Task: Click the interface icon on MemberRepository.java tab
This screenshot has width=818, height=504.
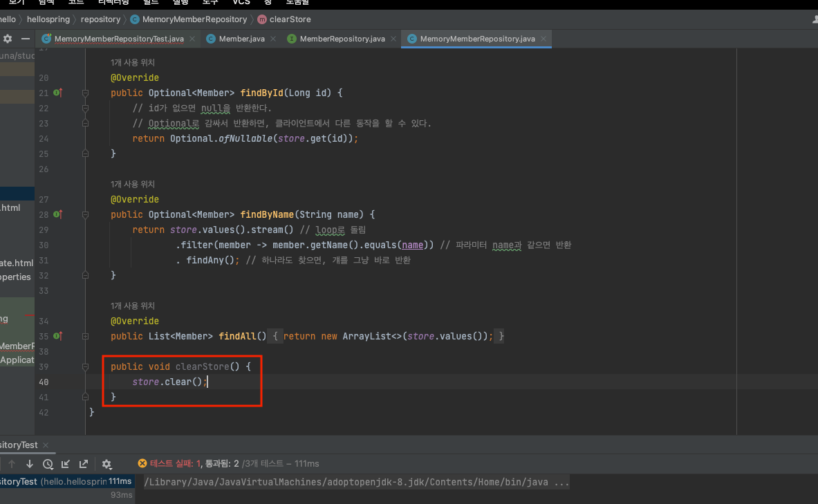Action: point(292,39)
